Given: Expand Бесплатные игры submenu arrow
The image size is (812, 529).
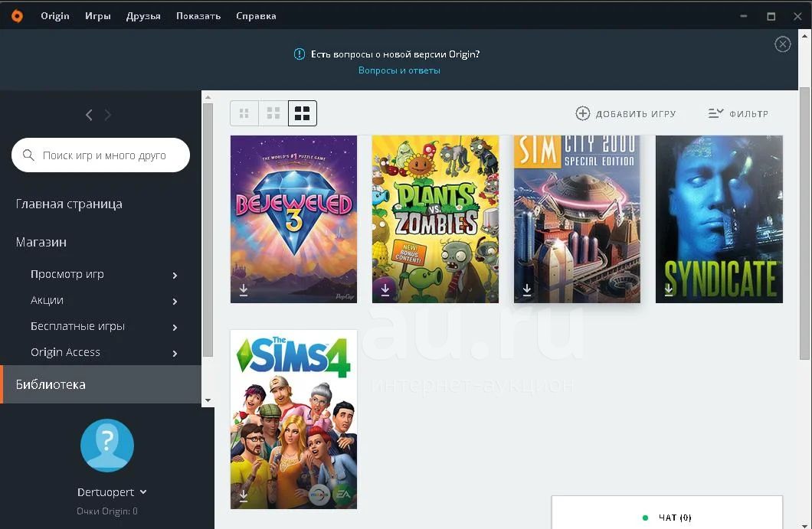Looking at the screenshot, I should 175,327.
